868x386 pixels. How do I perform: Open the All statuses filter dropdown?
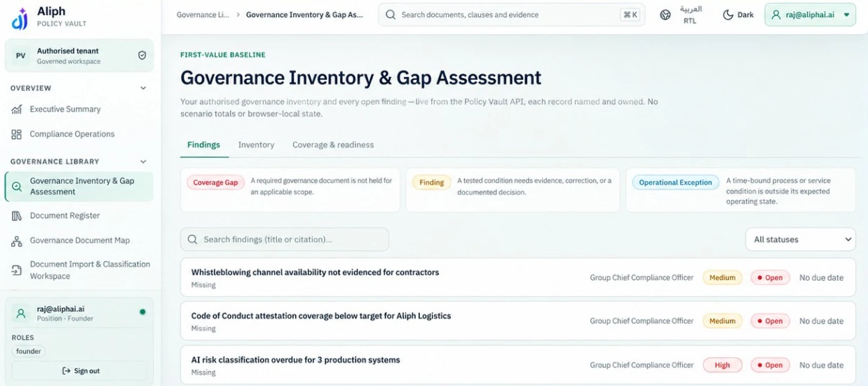(x=800, y=239)
